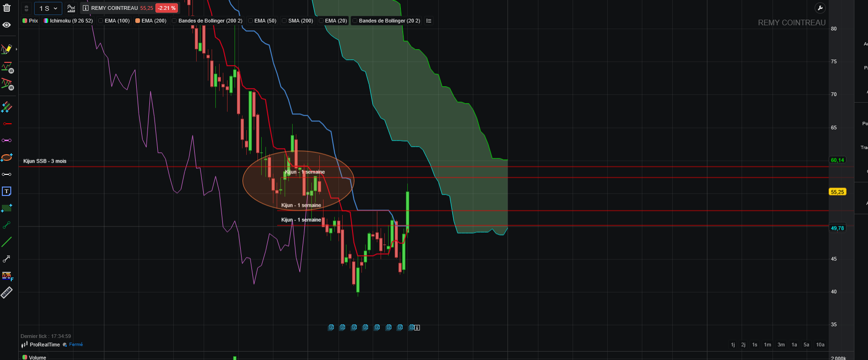
Task: Select the green rectangle drawing tool
Action: point(7,208)
